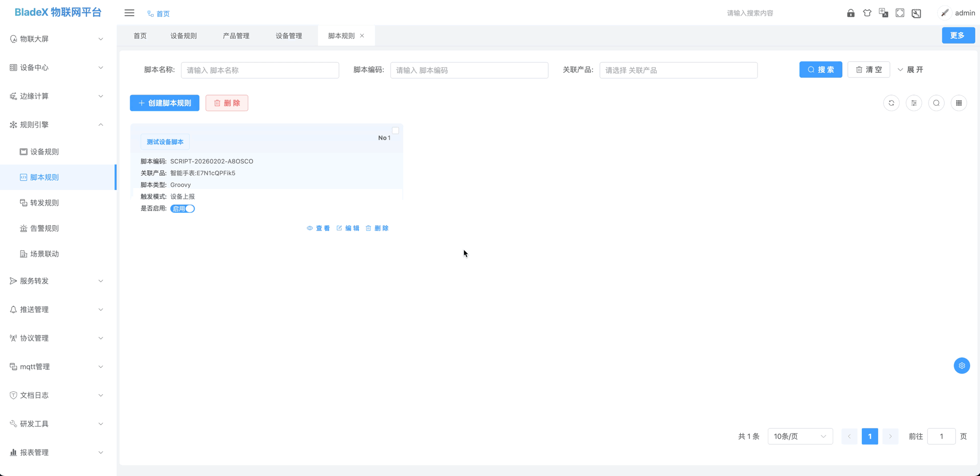The image size is (980, 476).
Task: Click the screen lock icon in the header
Action: click(851, 13)
